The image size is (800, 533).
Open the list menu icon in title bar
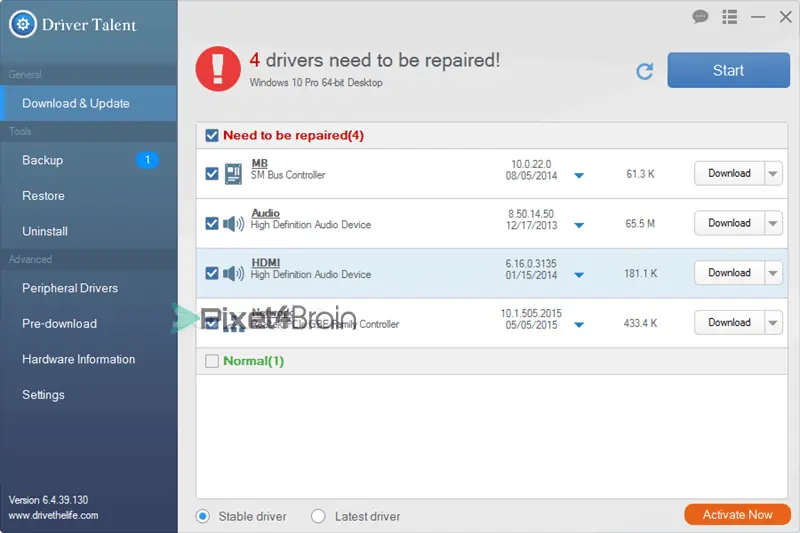(730, 17)
